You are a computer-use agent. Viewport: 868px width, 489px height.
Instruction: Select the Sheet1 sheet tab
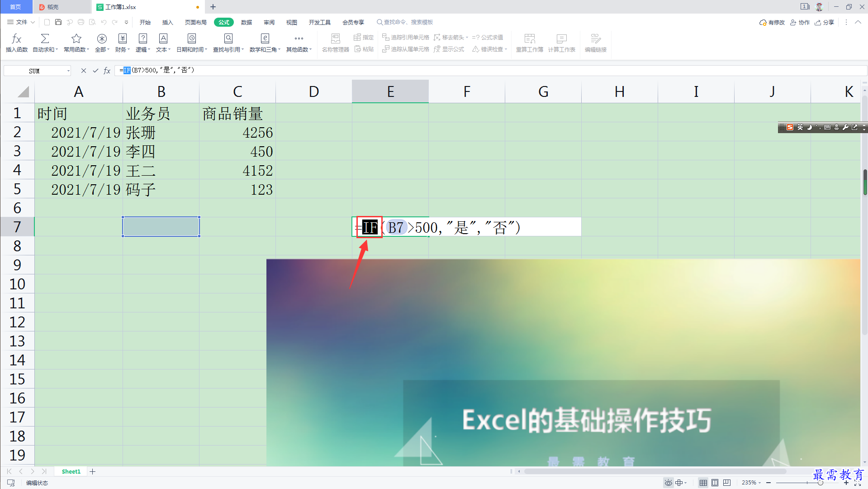[x=71, y=471]
